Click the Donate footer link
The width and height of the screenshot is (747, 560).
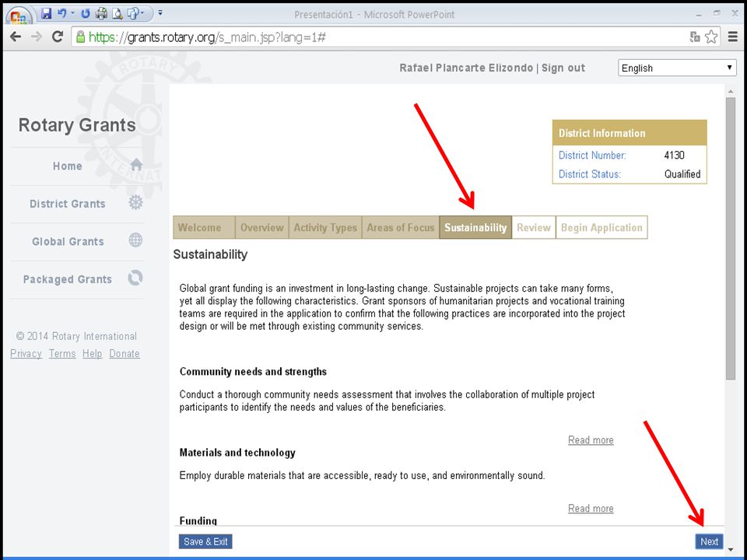pos(124,353)
